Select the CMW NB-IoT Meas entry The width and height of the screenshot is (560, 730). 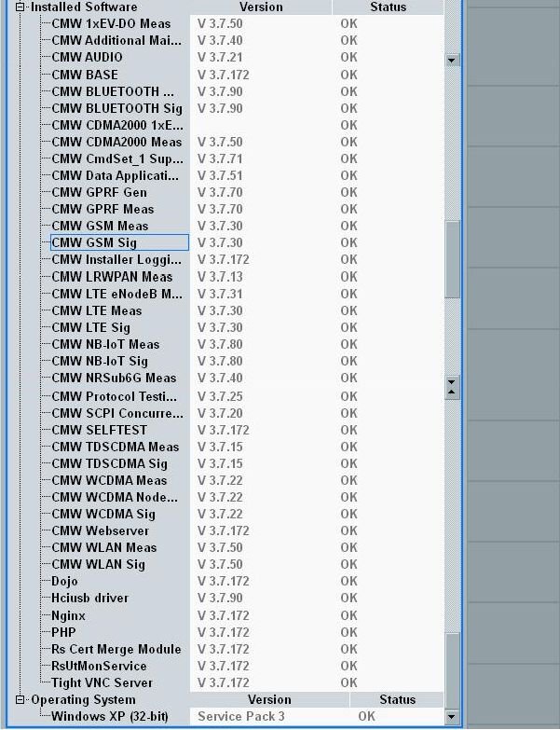pos(105,345)
